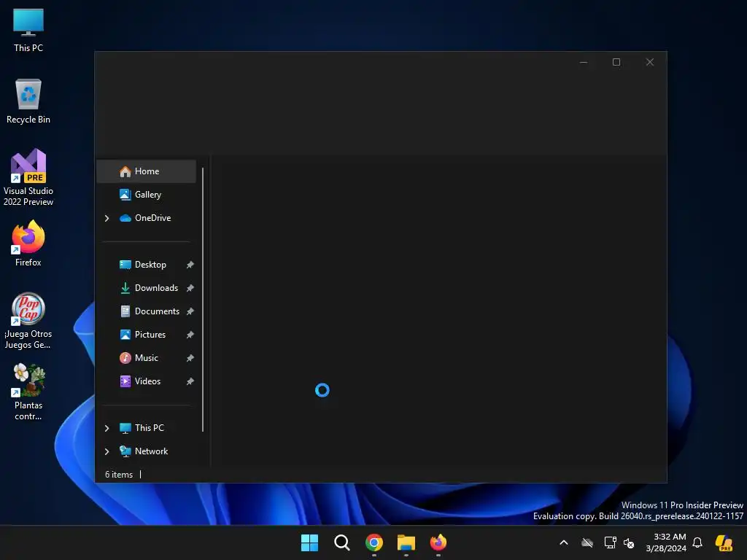747x560 pixels.
Task: Click the navigation pane scrollbar
Action: [x=203, y=300]
